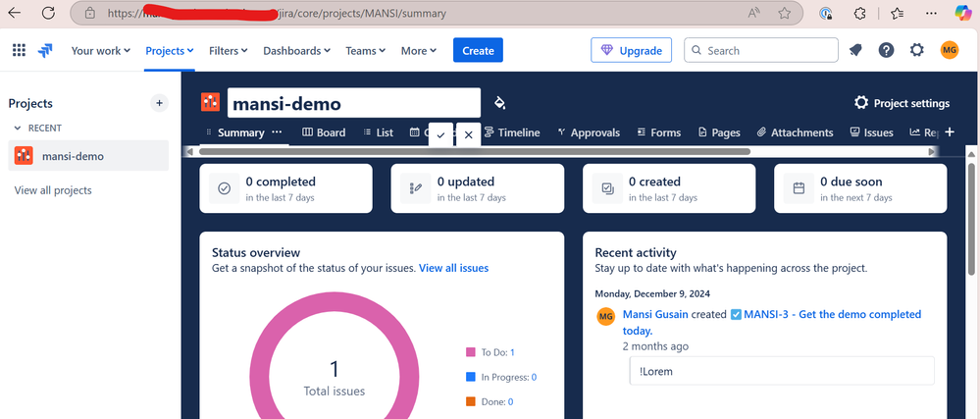This screenshot has width=980, height=419.
Task: Click the browser back arrow
Action: 14,13
